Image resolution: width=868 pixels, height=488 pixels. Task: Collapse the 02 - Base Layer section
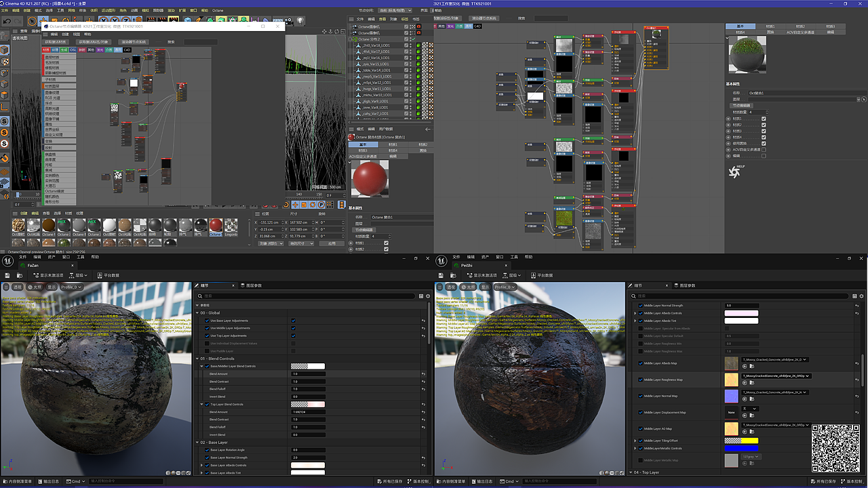[x=197, y=443]
